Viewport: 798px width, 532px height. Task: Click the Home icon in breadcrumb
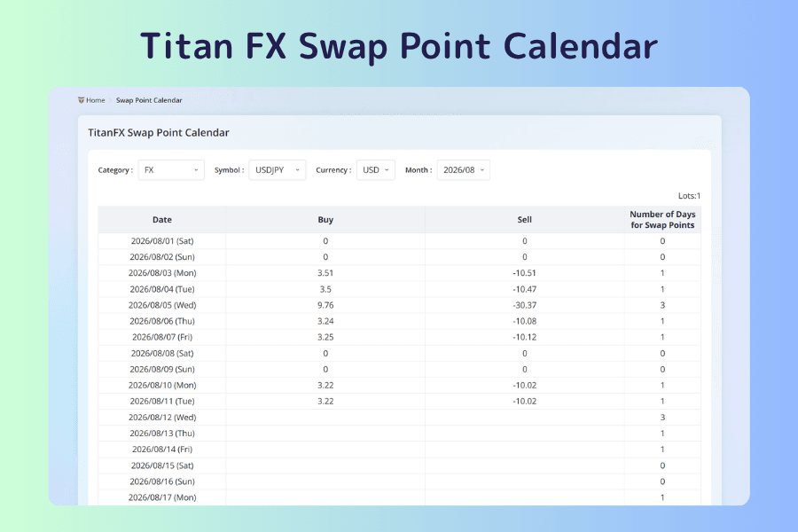click(x=81, y=100)
